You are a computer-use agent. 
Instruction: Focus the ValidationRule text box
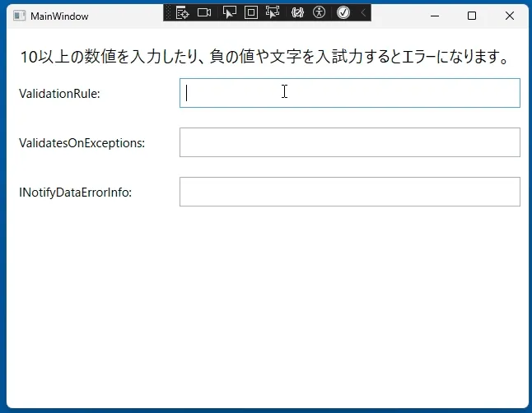[350, 93]
